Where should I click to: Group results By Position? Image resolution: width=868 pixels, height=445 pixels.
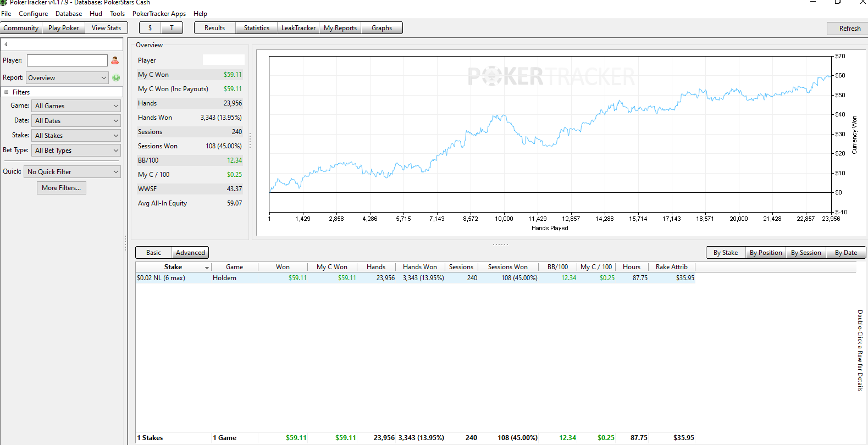(766, 253)
